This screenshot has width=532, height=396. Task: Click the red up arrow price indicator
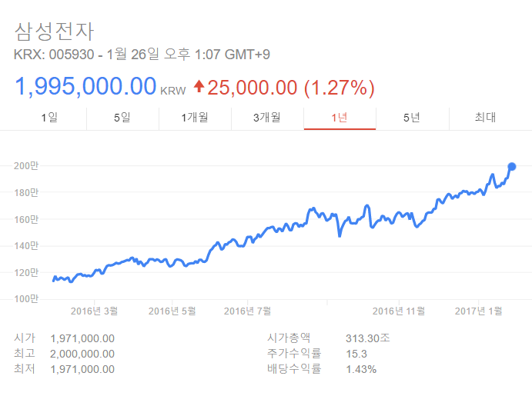click(199, 86)
